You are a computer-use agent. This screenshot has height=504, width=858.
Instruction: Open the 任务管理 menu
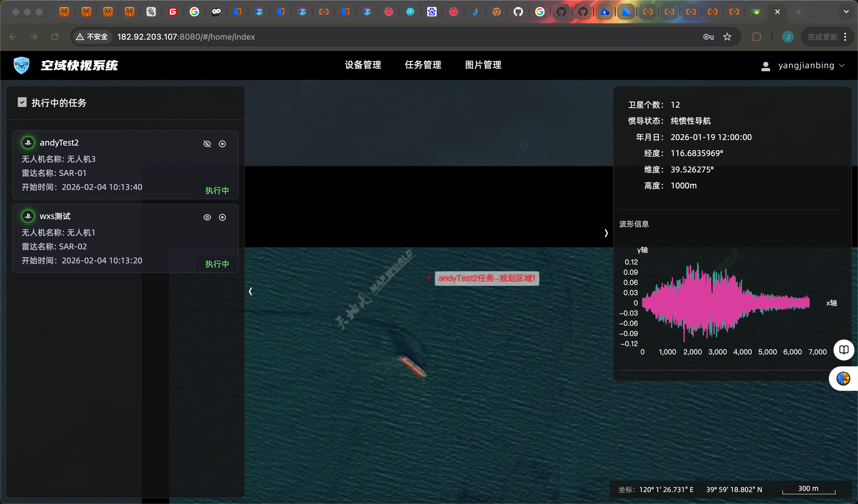pos(423,65)
